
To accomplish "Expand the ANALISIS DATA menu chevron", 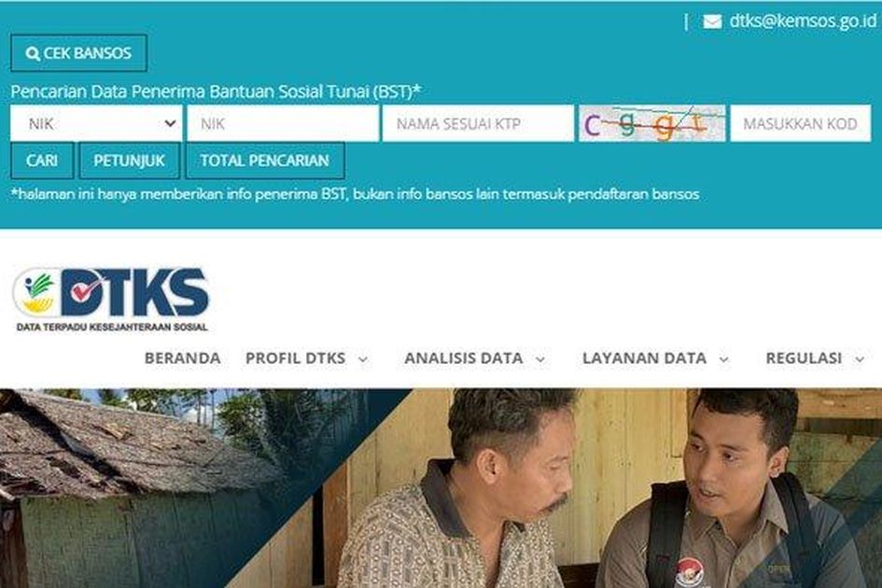I will (540, 359).
